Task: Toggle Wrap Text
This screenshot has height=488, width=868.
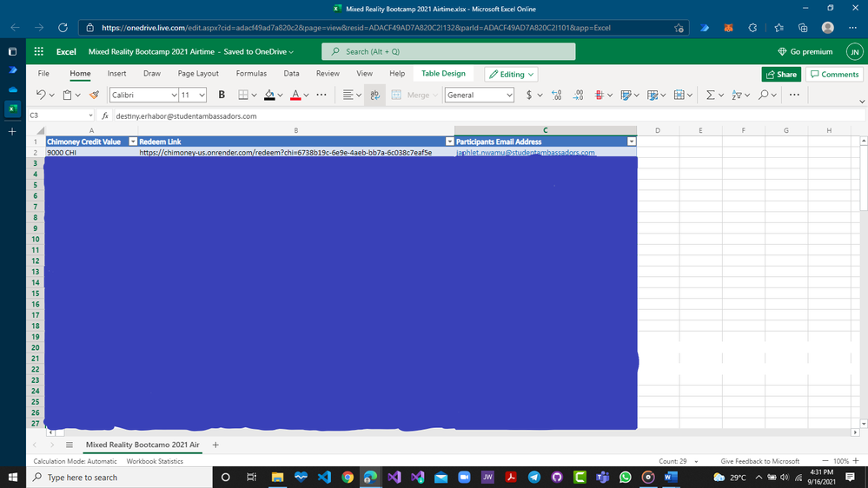Action: (x=374, y=95)
